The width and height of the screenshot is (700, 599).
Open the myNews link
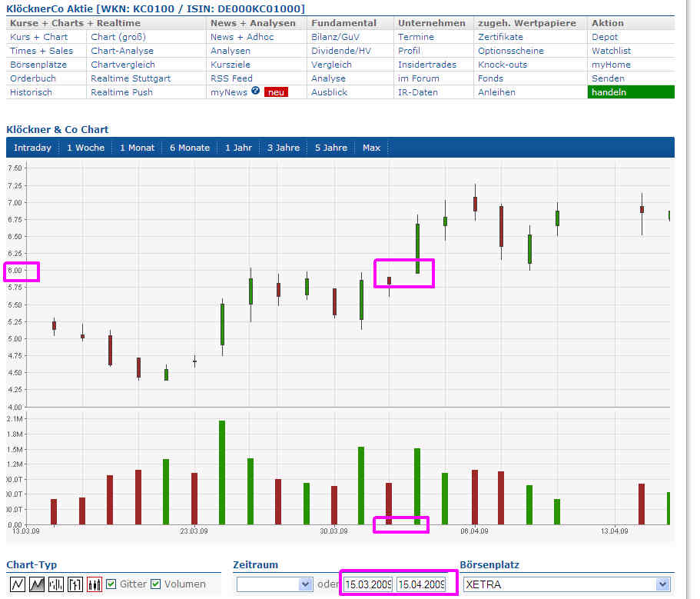coord(228,92)
